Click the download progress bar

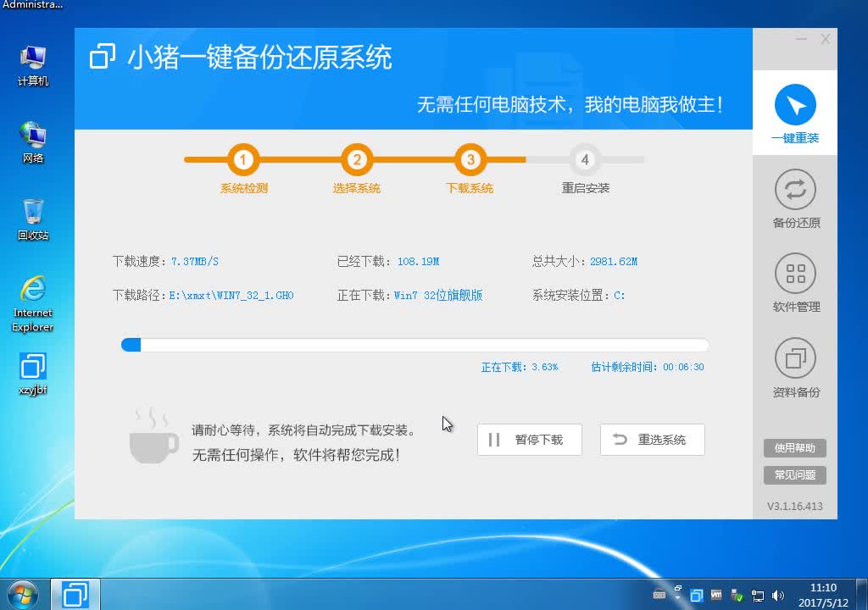coord(414,345)
